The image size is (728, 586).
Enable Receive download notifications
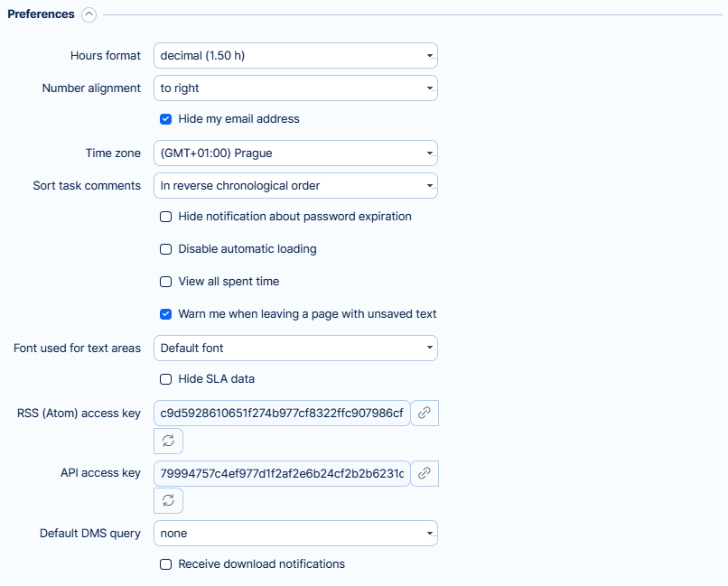click(x=166, y=564)
